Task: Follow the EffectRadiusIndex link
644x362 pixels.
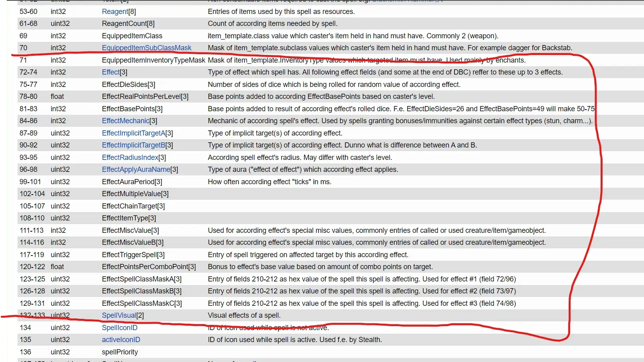Action: tap(130, 157)
